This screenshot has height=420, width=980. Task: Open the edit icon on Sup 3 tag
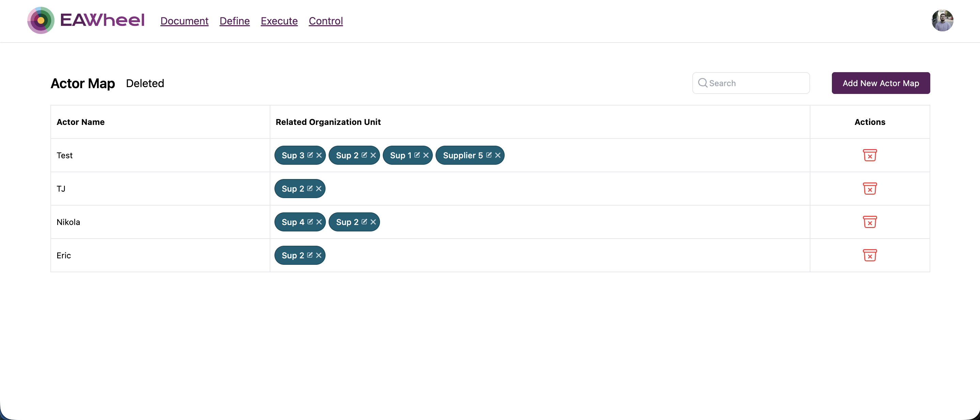point(310,155)
